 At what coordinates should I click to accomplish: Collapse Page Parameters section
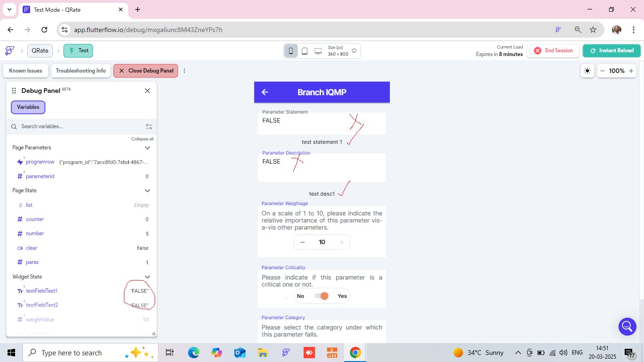(148, 148)
